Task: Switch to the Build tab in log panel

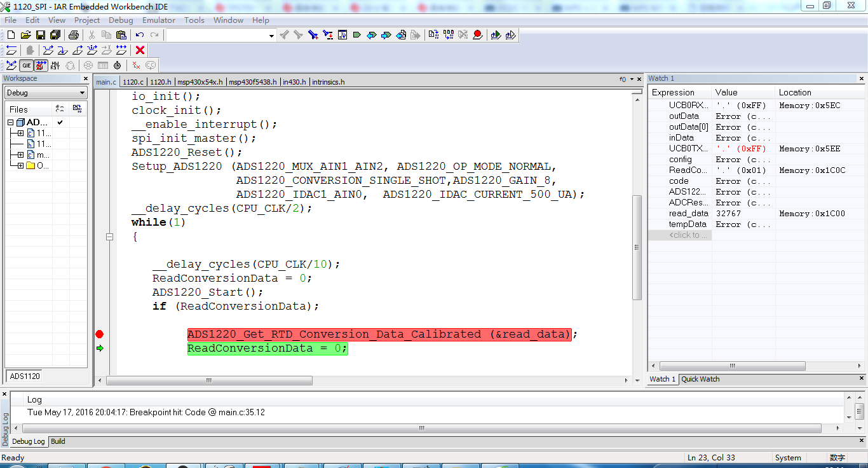Action: click(58, 441)
